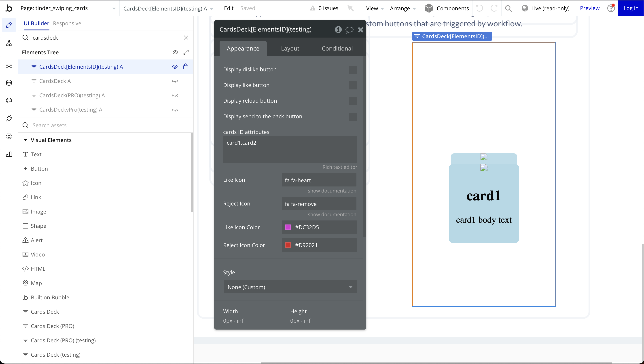The image size is (644, 364).
Task: Open the Styles palette icon in sidebar
Action: tap(9, 100)
